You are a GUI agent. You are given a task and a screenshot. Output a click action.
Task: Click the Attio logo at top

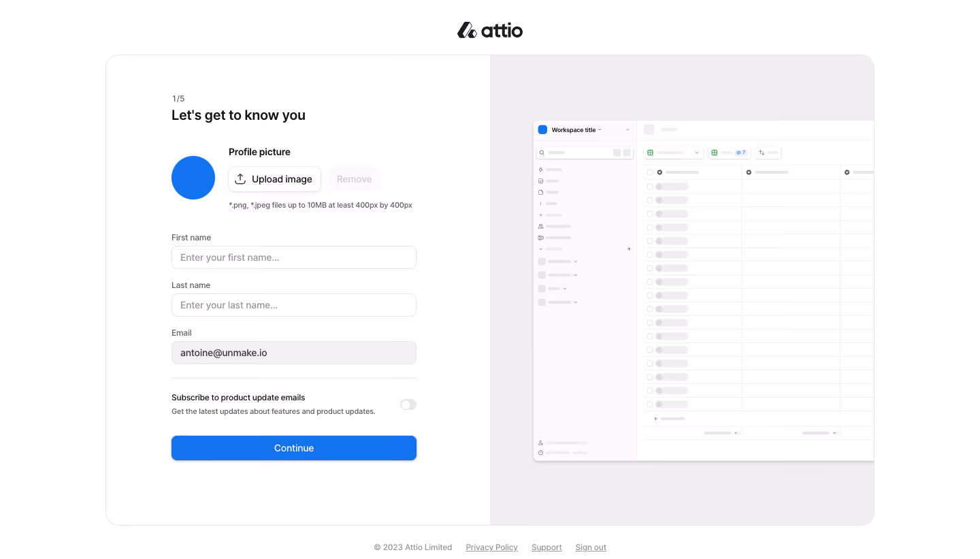pos(490,31)
